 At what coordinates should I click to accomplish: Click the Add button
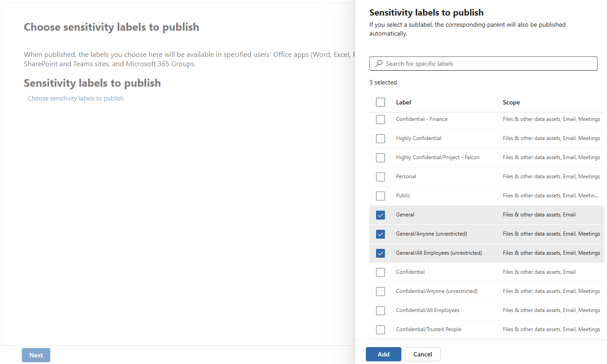click(x=384, y=354)
